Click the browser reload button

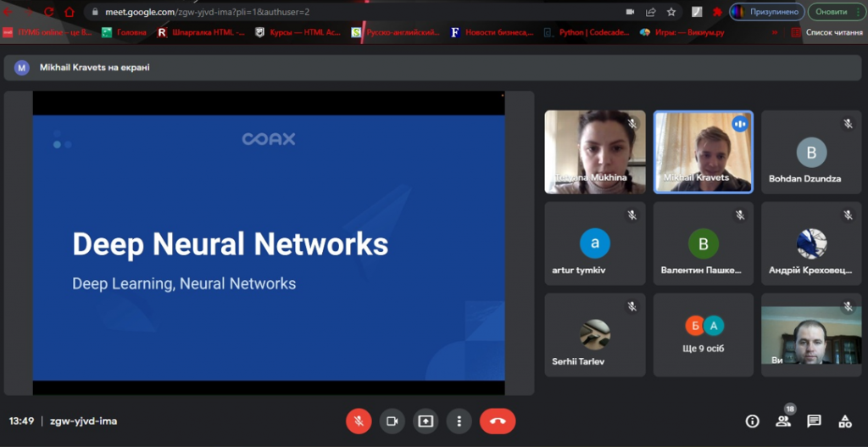tap(49, 12)
